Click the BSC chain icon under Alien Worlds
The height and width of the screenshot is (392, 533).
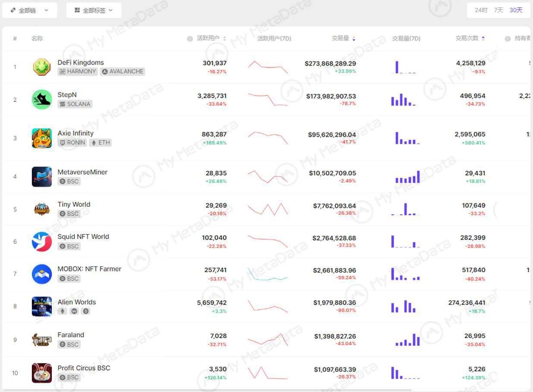tap(85, 311)
